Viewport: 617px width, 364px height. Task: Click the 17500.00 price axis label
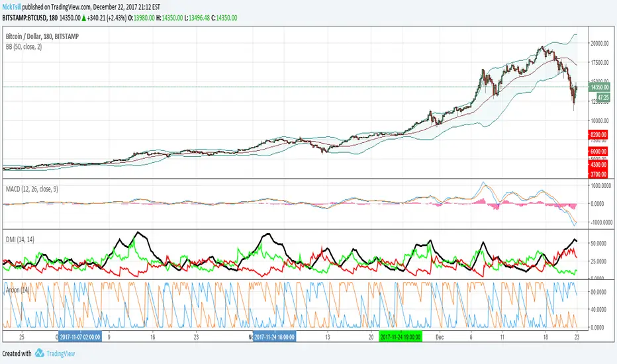(x=599, y=63)
